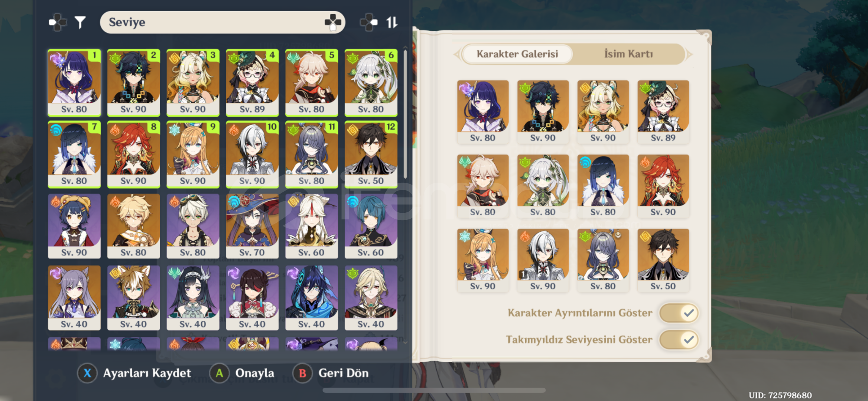The width and height of the screenshot is (868, 401).
Task: Deselect character number 1 in the list
Action: 74,82
